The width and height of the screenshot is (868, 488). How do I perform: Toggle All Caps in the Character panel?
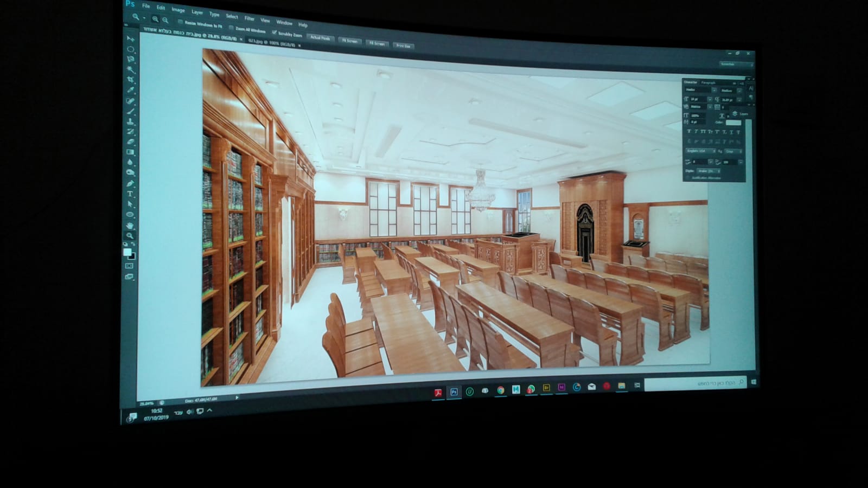click(703, 132)
